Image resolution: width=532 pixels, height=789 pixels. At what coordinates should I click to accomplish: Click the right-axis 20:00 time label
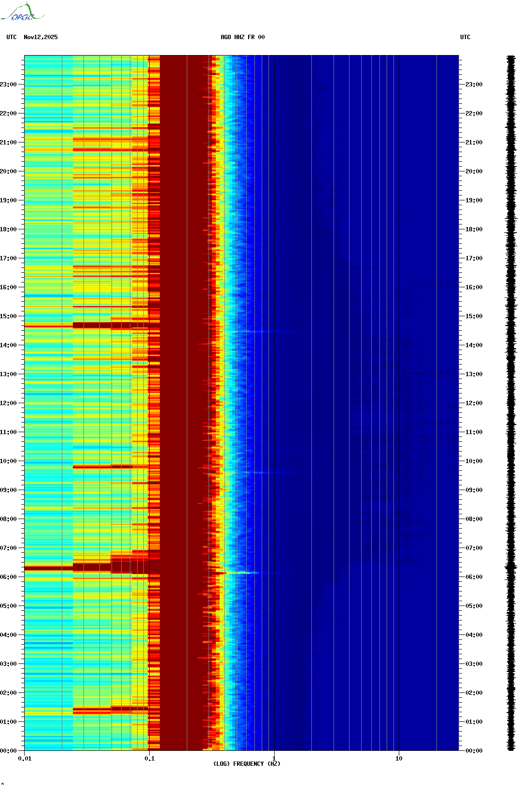[474, 171]
